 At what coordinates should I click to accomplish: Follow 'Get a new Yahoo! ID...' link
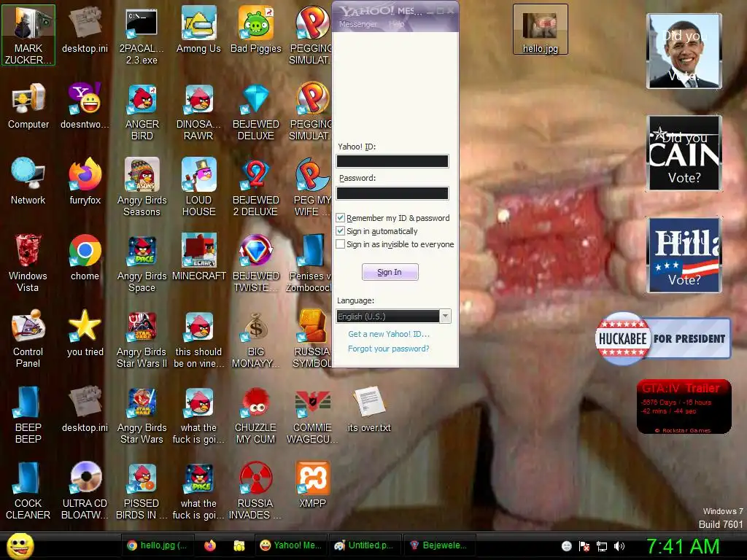[389, 334]
